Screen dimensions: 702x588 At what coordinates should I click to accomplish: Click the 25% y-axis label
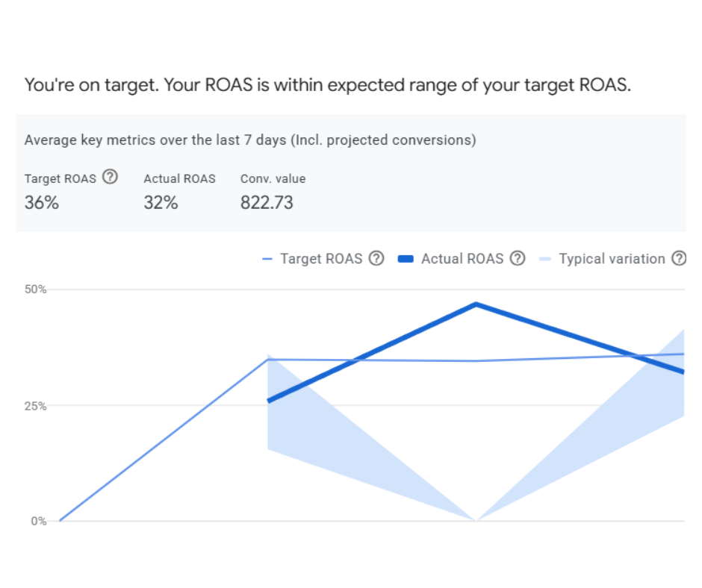point(37,406)
